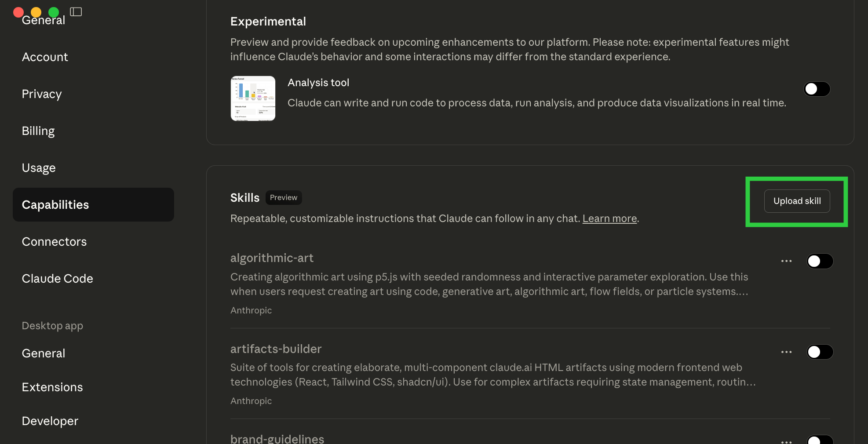Image resolution: width=868 pixels, height=444 pixels.
Task: Enable the algorithmic-art skill
Action: [820, 261]
